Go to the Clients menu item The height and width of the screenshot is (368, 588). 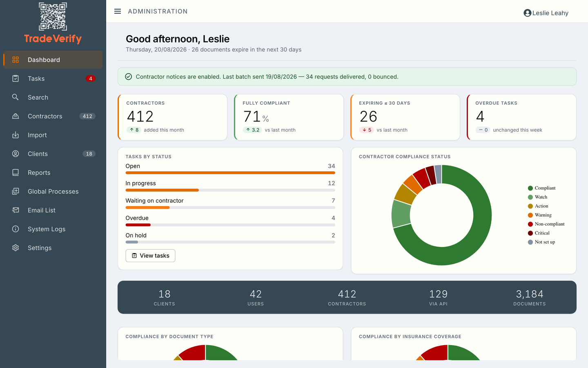(x=53, y=154)
